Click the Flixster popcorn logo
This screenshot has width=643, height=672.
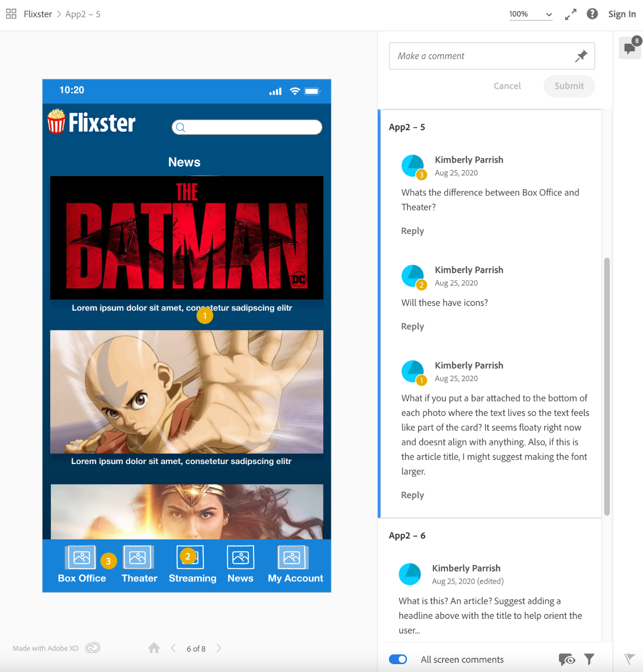56,121
